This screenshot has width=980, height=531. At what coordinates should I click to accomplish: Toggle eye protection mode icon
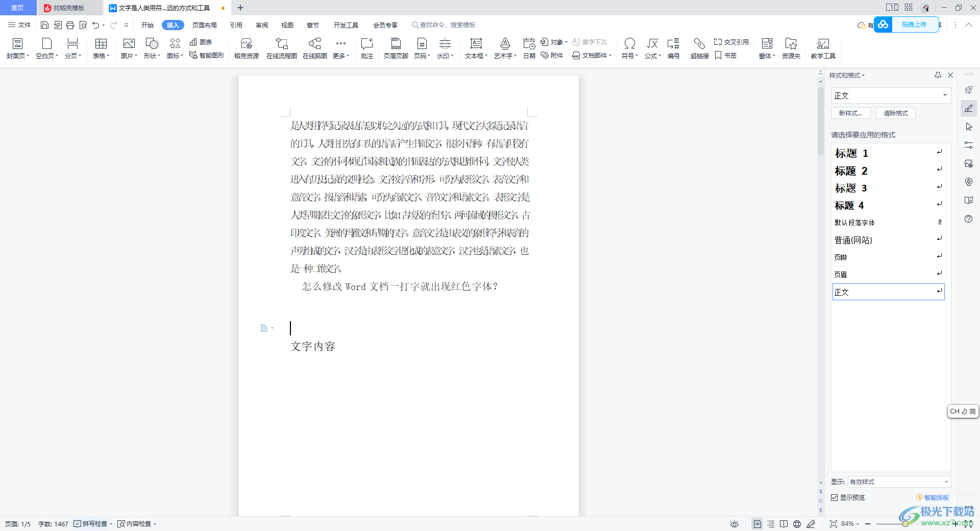pos(734,524)
